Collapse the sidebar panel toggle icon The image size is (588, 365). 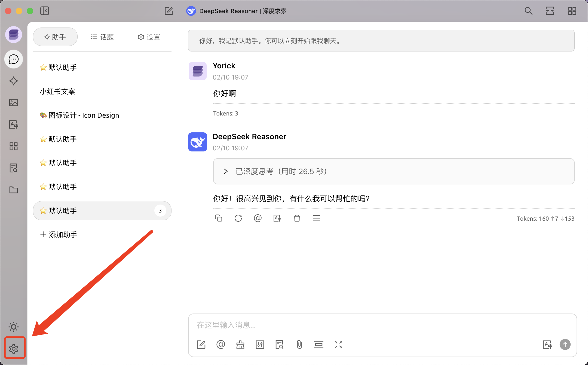click(45, 11)
